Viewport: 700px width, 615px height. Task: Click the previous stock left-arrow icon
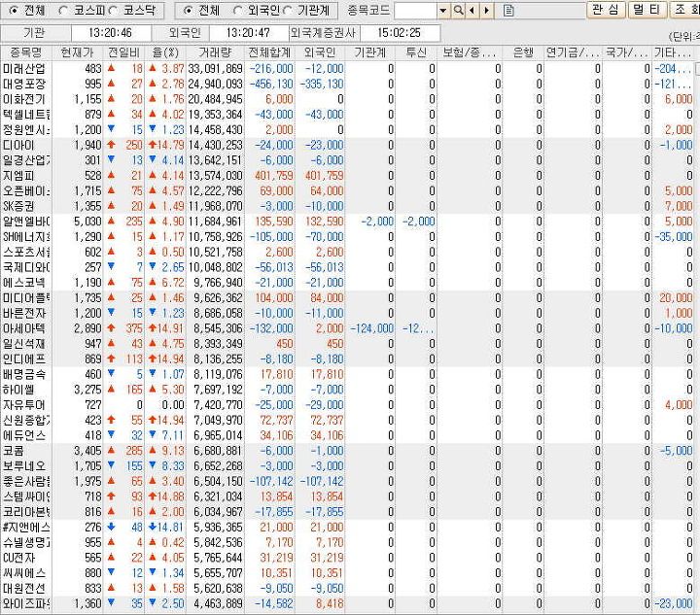click(x=472, y=11)
